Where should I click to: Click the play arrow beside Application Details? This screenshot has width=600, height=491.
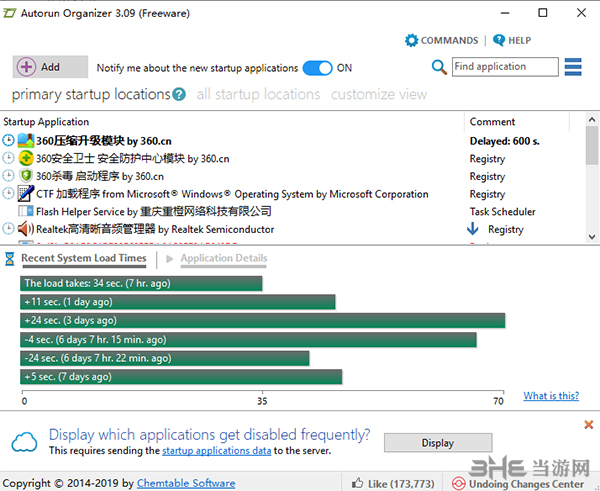click(x=170, y=259)
